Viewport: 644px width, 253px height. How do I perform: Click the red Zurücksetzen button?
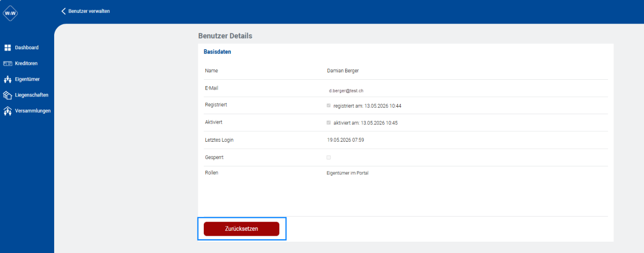pos(241,229)
